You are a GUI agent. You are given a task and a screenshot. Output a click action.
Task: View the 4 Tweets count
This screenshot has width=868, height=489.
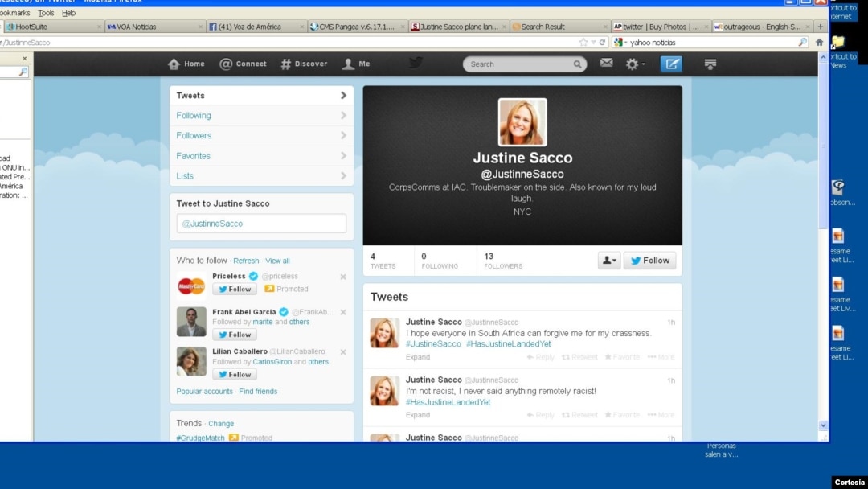click(x=383, y=261)
